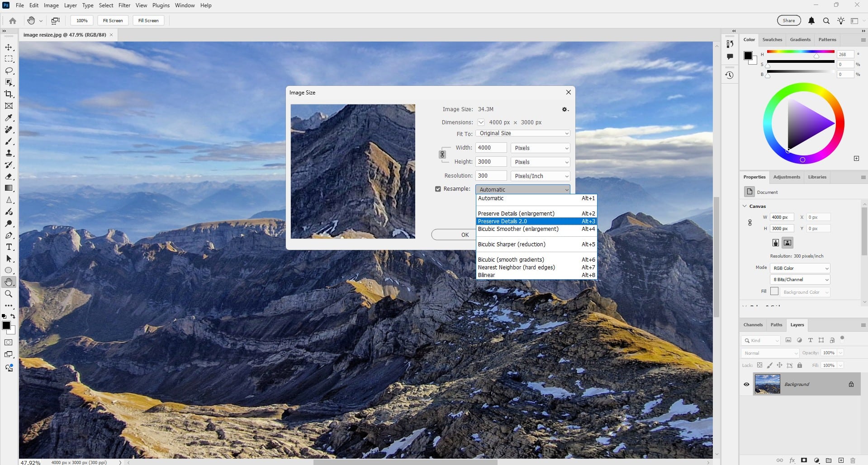Click the foreground color swatch in Color panel
This screenshot has width=868, height=465.
point(748,56)
